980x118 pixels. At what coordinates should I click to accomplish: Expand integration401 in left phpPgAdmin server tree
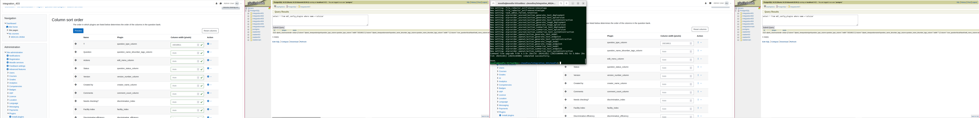point(248,13)
